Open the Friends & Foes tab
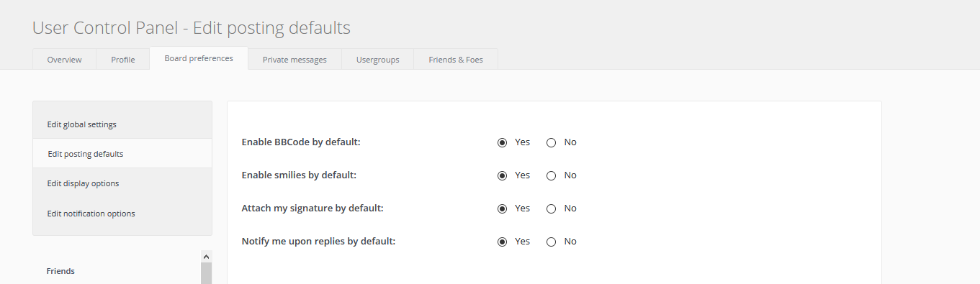980x284 pixels. [456, 59]
